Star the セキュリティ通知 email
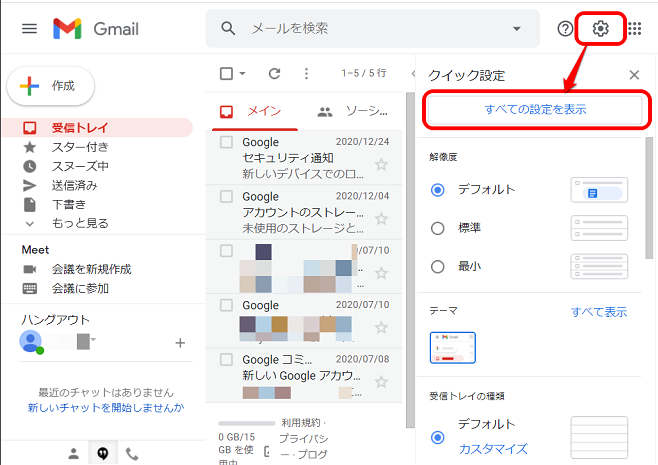This screenshot has width=658, height=465. 381,165
